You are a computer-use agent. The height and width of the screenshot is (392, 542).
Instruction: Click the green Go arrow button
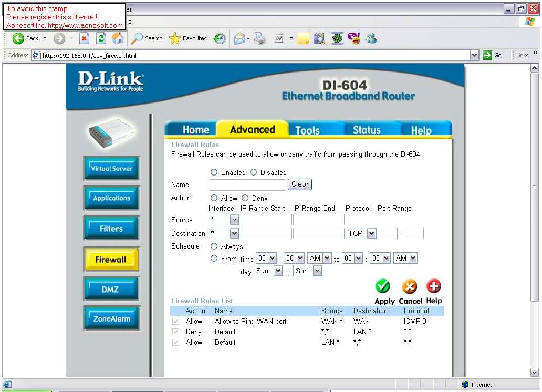487,55
